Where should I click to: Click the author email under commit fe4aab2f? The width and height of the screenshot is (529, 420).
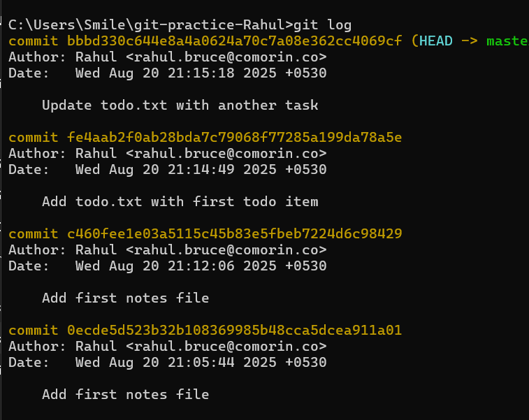coord(226,153)
